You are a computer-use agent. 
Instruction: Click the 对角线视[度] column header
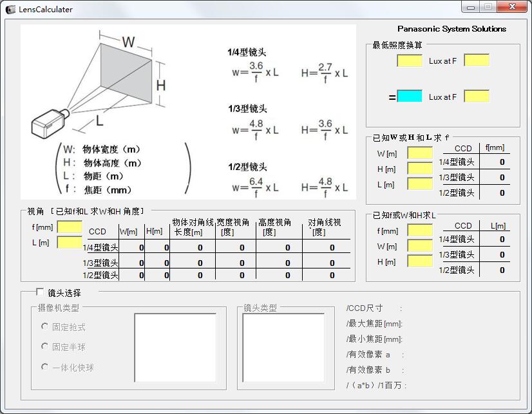pyautogui.click(x=324, y=227)
